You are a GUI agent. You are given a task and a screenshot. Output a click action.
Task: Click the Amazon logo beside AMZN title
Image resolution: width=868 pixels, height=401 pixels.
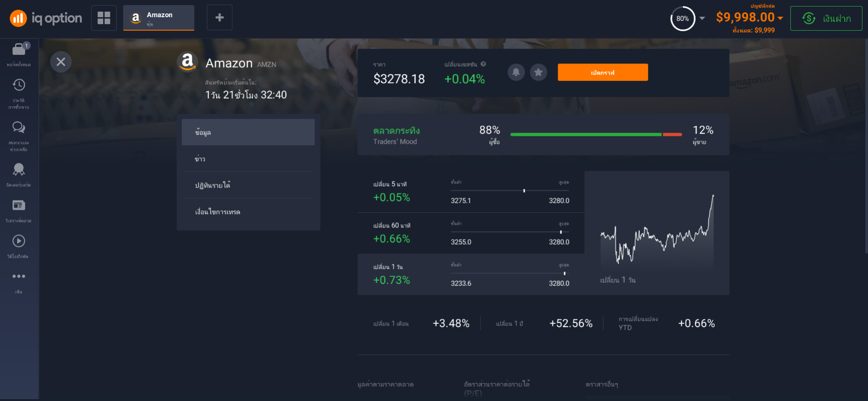click(187, 62)
